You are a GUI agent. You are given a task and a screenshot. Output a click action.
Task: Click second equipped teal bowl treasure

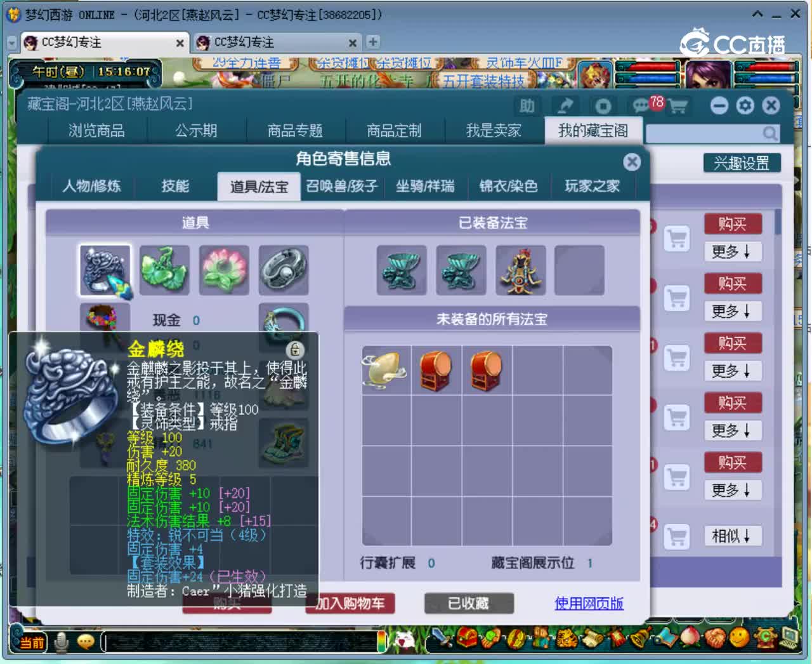tap(461, 271)
